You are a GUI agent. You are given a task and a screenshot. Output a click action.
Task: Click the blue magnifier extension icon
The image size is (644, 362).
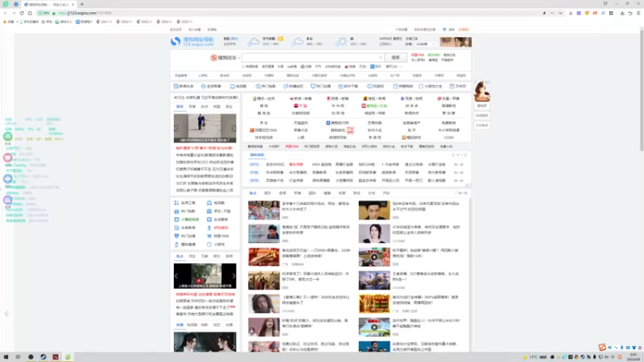[603, 13]
